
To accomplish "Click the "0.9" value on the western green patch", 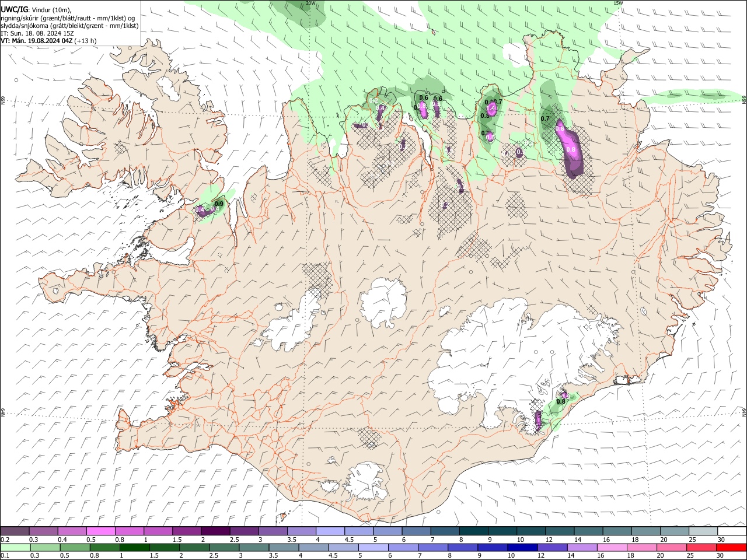I will click(x=219, y=204).
